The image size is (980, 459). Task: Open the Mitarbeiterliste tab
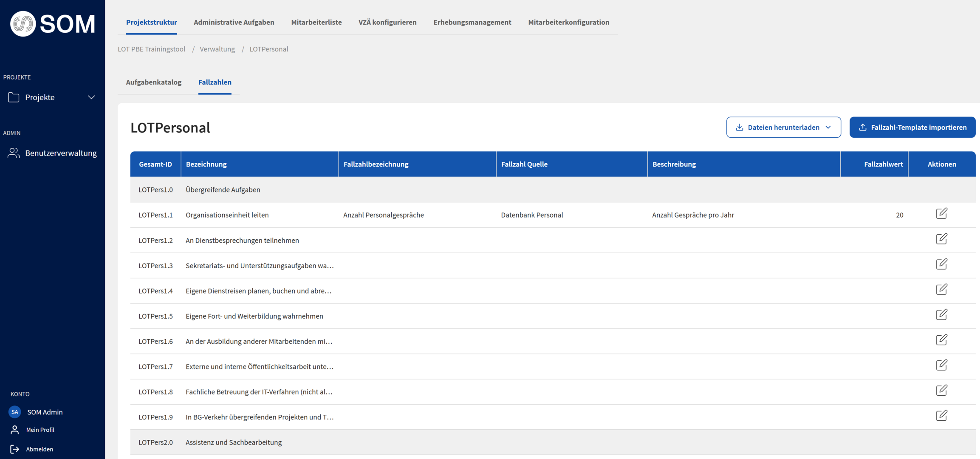(x=316, y=22)
